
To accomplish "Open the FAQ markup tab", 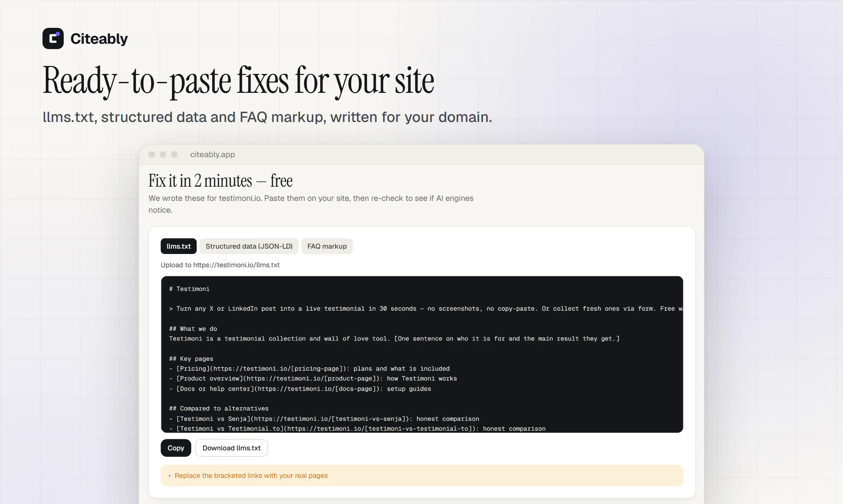I will point(327,246).
